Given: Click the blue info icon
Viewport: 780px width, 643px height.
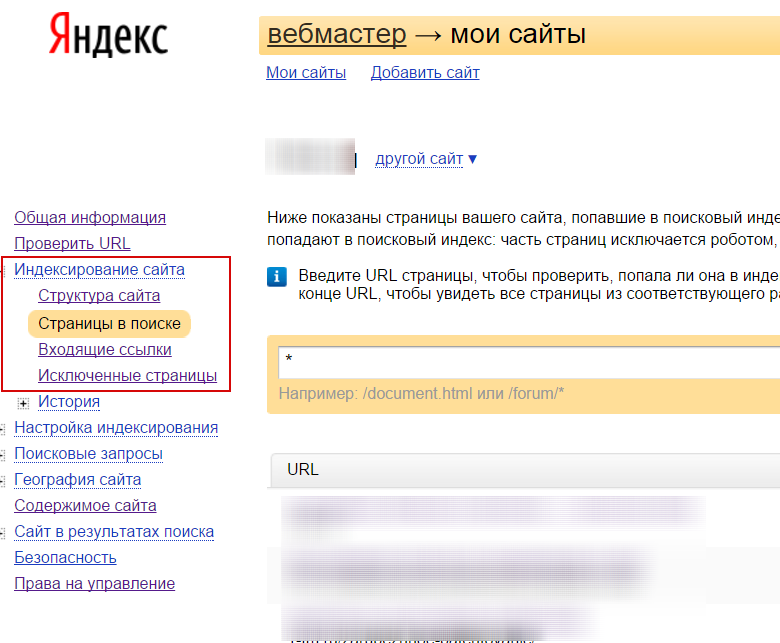Looking at the screenshot, I should tap(278, 277).
